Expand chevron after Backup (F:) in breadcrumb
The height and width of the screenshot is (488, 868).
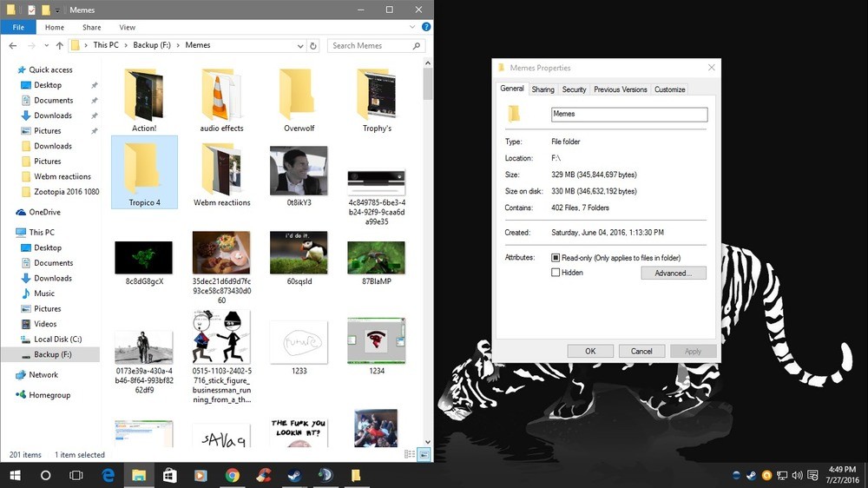[178, 45]
